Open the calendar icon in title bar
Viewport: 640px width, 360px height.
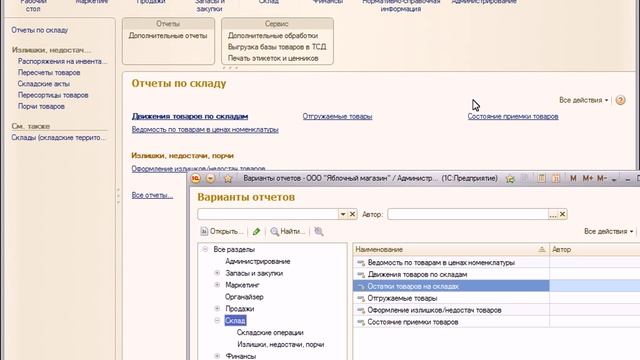(556, 178)
